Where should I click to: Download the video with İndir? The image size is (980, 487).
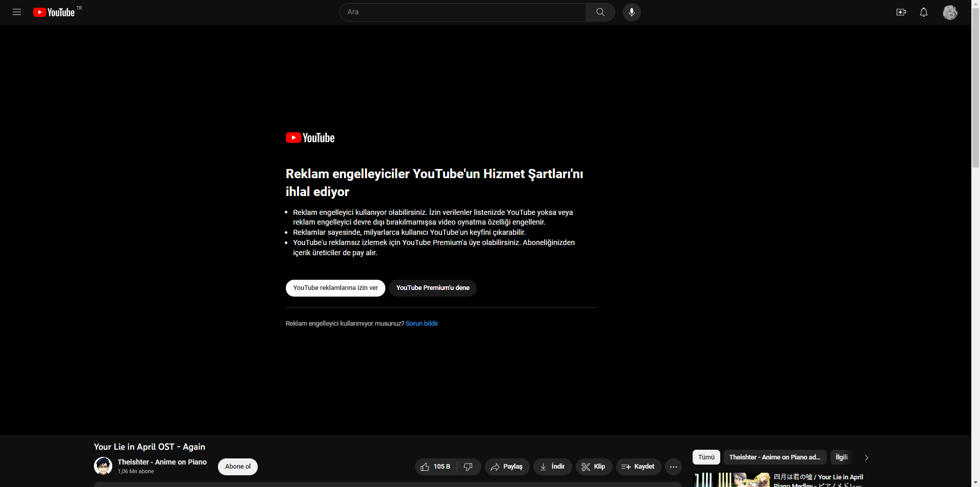(x=553, y=467)
